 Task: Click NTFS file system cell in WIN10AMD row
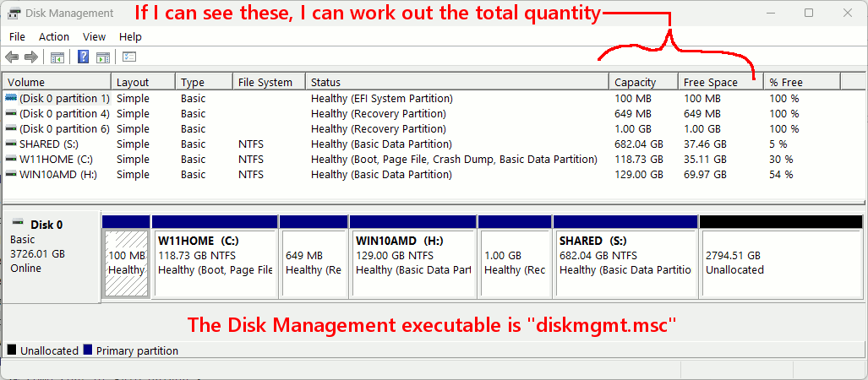251,175
